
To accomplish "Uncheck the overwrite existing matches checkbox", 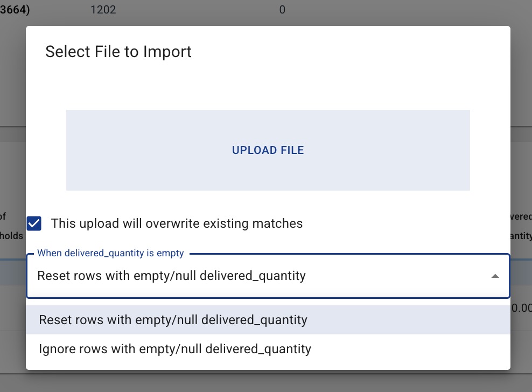I will pos(34,223).
